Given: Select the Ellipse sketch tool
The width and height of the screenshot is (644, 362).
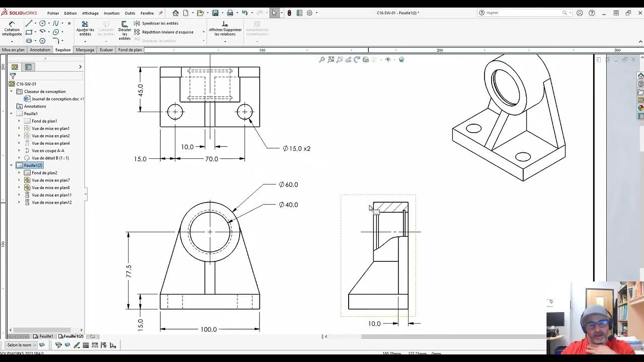Looking at the screenshot, I should pyautogui.click(x=56, y=32).
